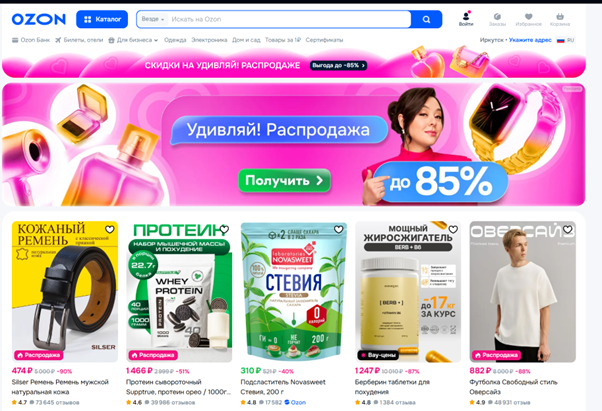Open Ozon Банк link with card icon
This screenshot has height=411, width=602.
[31, 40]
